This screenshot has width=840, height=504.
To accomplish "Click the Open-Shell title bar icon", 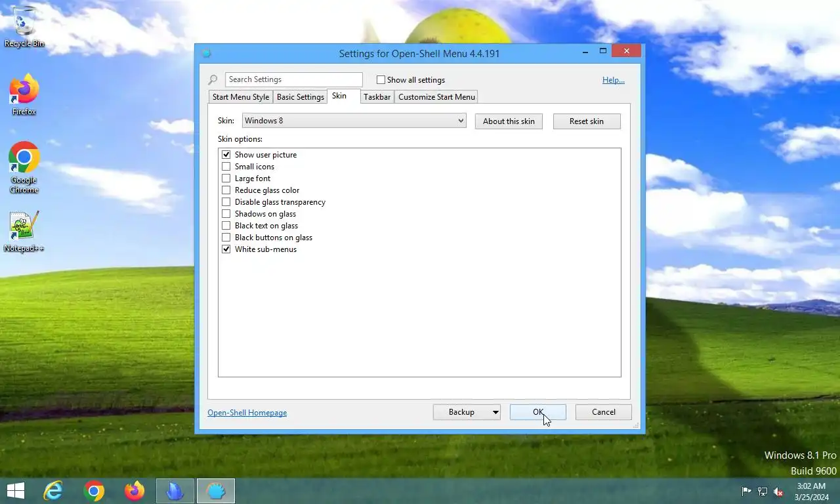I will [206, 53].
